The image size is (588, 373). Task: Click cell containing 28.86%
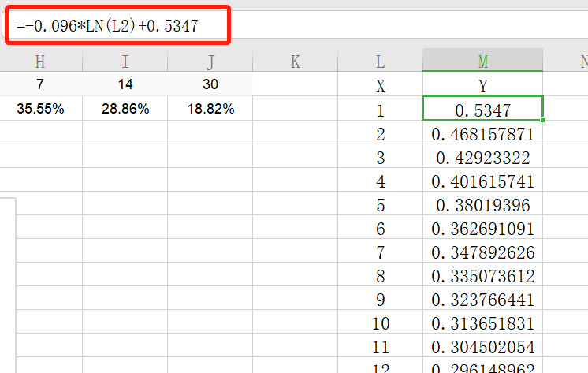tap(125, 109)
